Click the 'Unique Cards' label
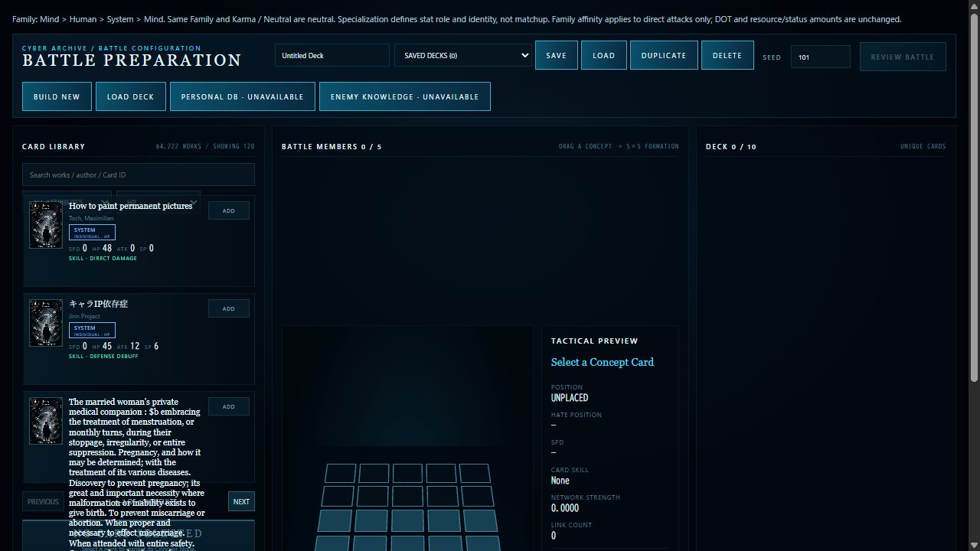 (923, 146)
